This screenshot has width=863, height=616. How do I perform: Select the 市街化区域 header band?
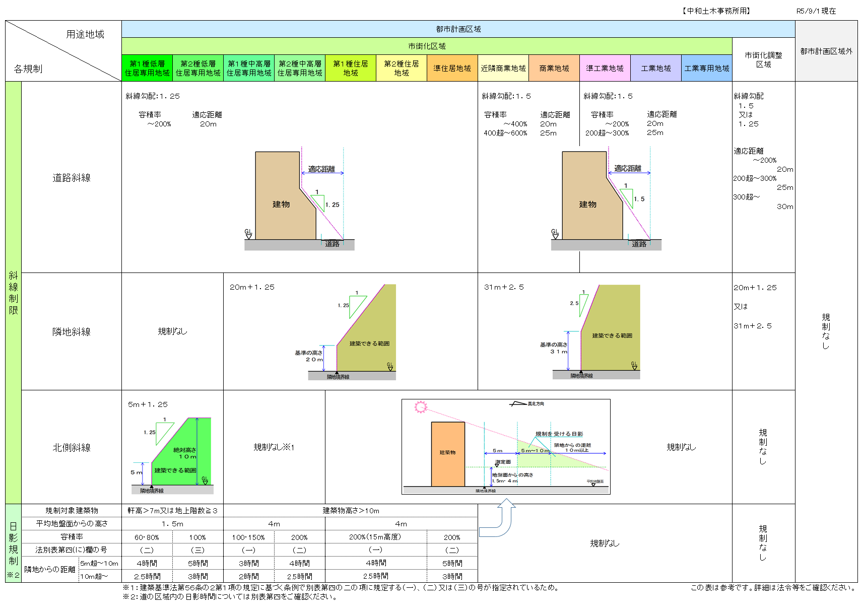coord(427,46)
